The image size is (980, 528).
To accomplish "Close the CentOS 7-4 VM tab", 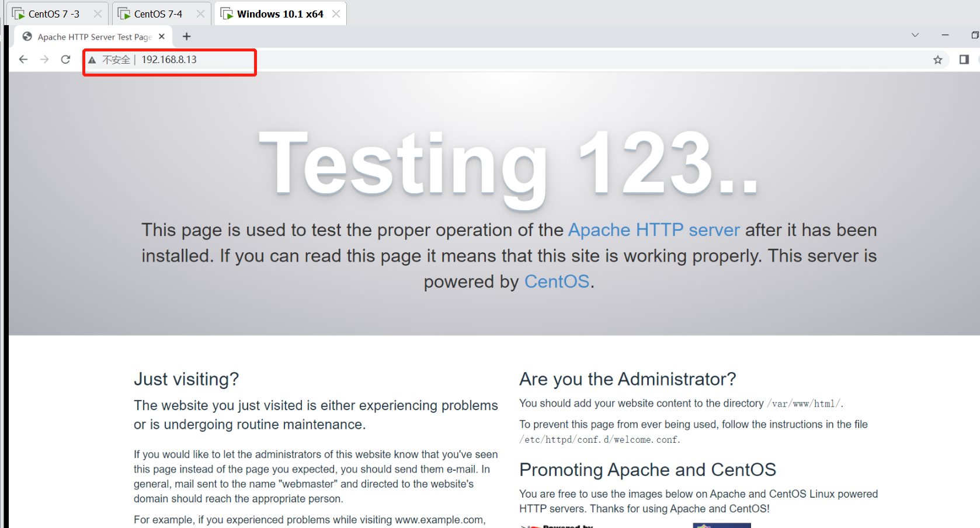I will pyautogui.click(x=200, y=13).
